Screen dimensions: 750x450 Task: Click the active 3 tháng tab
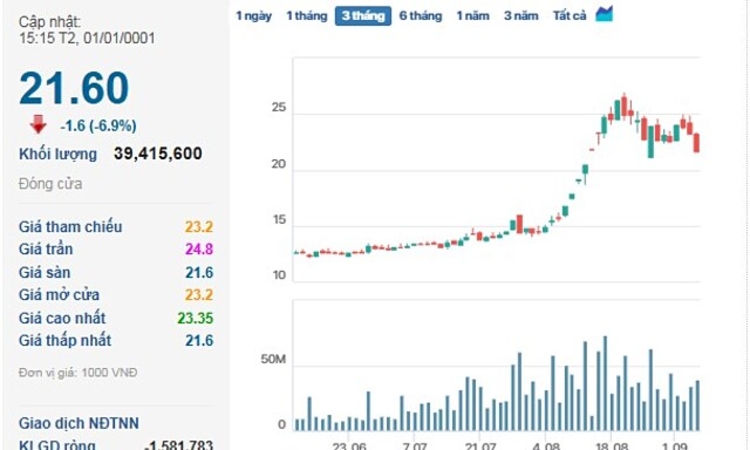click(x=363, y=16)
